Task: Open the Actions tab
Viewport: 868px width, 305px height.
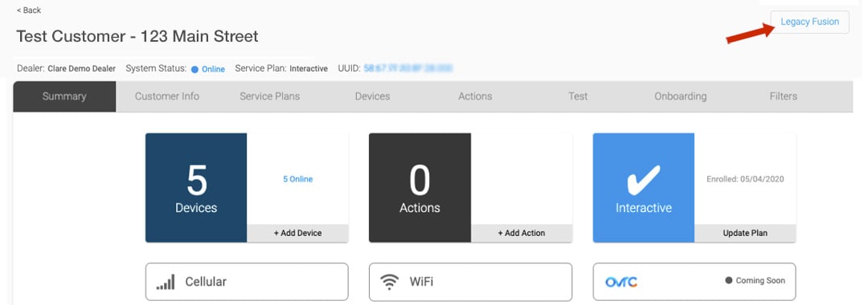Action: tap(475, 96)
